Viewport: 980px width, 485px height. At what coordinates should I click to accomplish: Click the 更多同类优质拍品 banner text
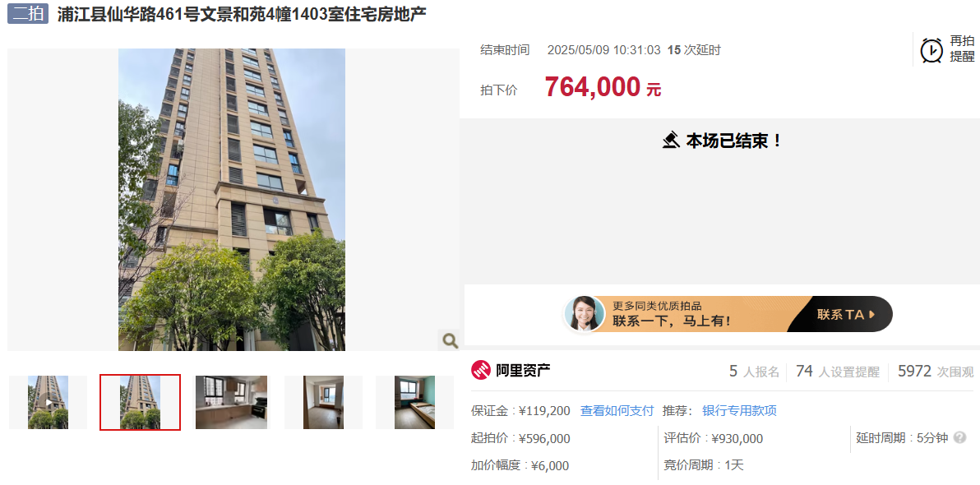click(656, 307)
